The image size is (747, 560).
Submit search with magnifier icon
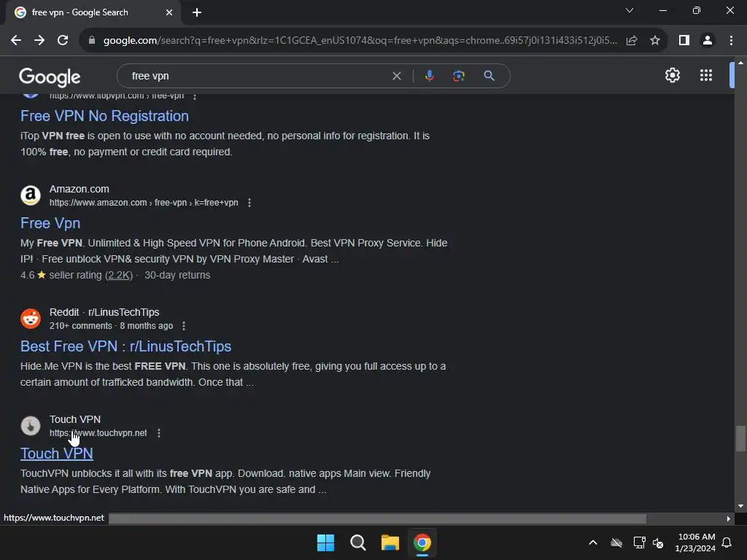coord(489,76)
